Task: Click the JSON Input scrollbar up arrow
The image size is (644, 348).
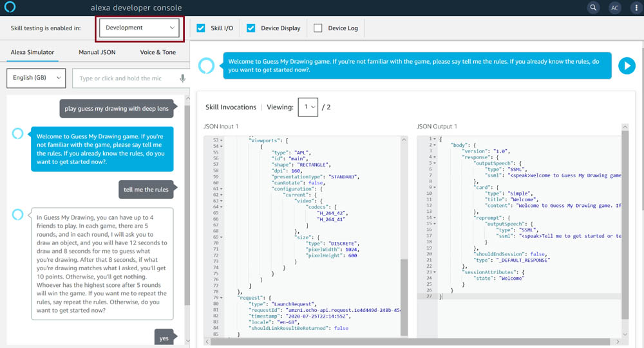Action: click(x=404, y=140)
